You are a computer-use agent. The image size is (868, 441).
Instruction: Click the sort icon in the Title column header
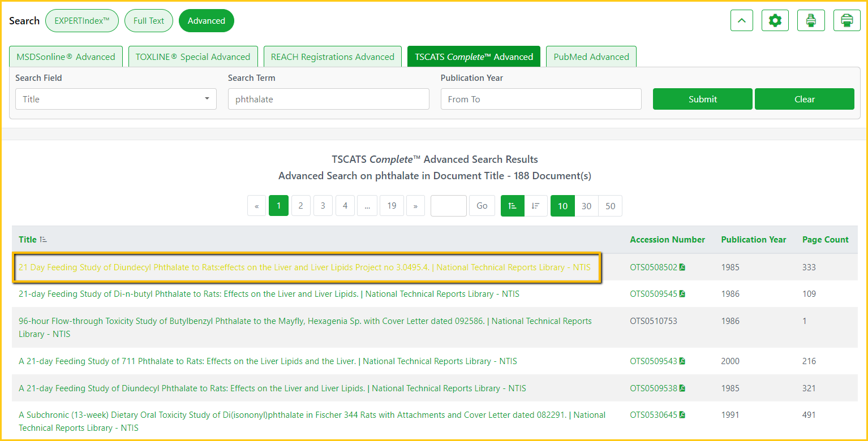[x=44, y=240]
